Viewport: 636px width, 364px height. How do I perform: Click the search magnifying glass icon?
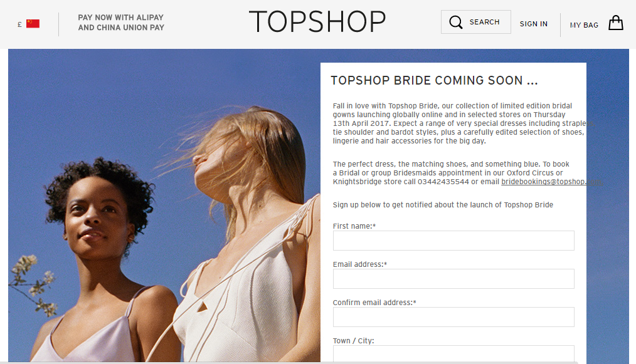(456, 22)
